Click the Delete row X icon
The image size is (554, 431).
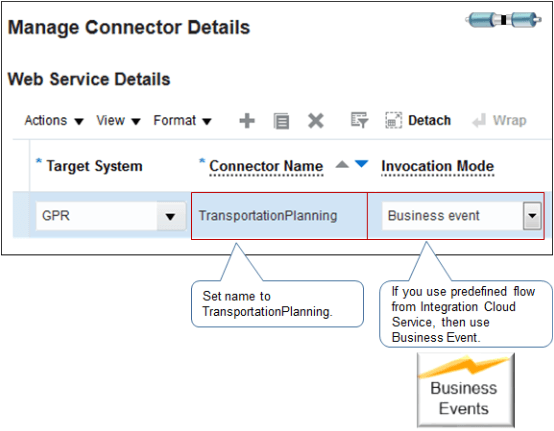coord(316,121)
